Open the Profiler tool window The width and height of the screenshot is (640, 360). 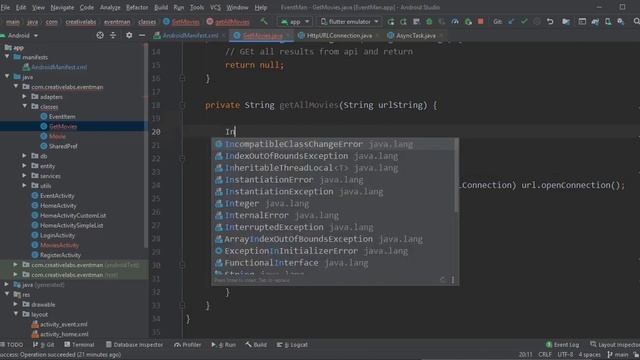pos(188,345)
